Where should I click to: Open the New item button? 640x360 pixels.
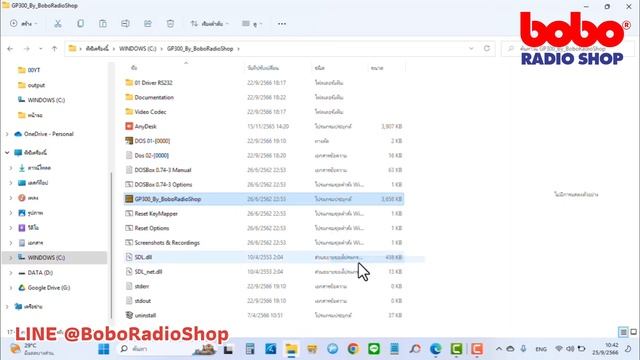click(x=23, y=24)
